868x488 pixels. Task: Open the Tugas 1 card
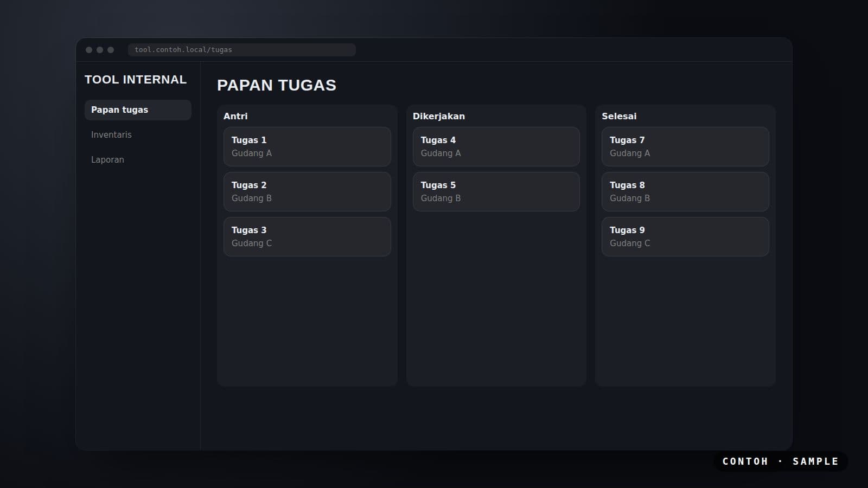click(307, 146)
